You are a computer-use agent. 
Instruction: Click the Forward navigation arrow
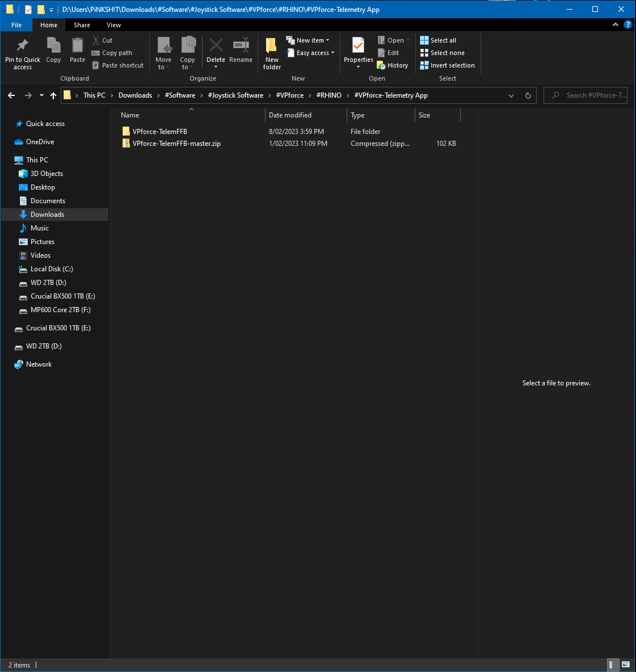(x=28, y=95)
